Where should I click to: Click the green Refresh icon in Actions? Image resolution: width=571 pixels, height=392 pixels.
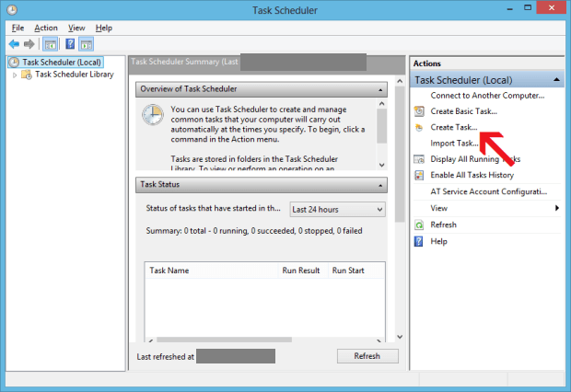(x=419, y=225)
